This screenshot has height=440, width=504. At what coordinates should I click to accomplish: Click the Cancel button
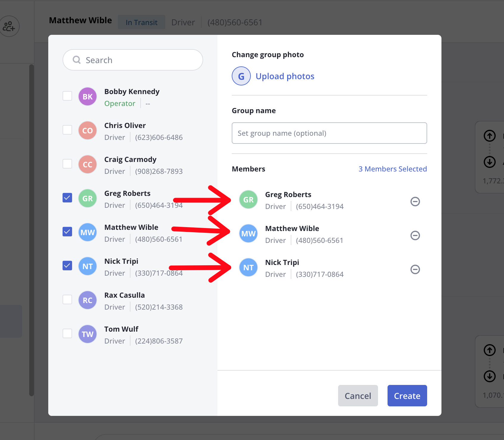pyautogui.click(x=358, y=396)
